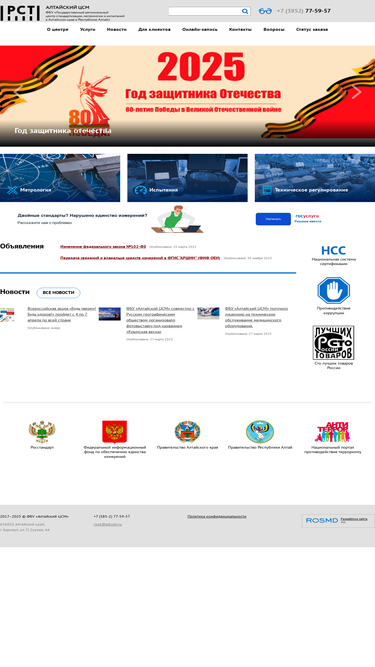Viewport: 375px width, 667px height.
Task: Click the Метрология crossed-tools icon
Action: coord(12,190)
